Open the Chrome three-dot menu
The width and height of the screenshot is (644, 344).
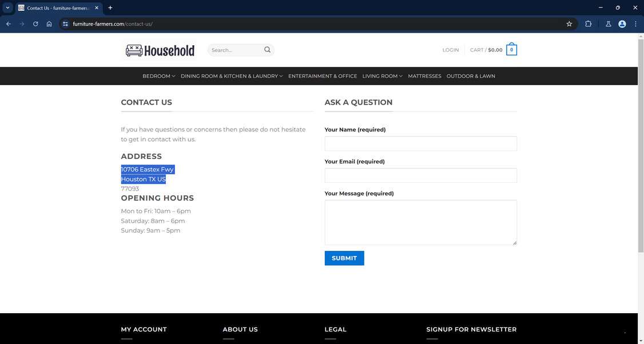click(635, 24)
